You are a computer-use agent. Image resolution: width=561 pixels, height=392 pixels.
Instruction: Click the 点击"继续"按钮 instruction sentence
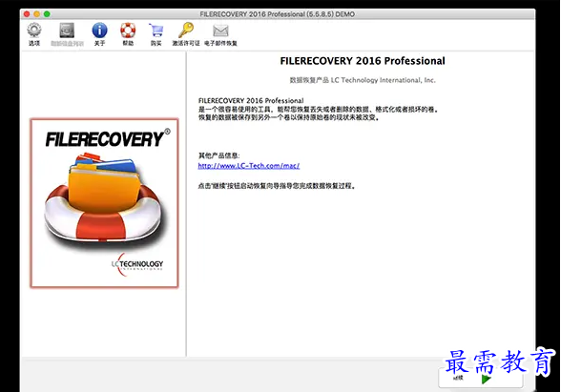coord(277,186)
